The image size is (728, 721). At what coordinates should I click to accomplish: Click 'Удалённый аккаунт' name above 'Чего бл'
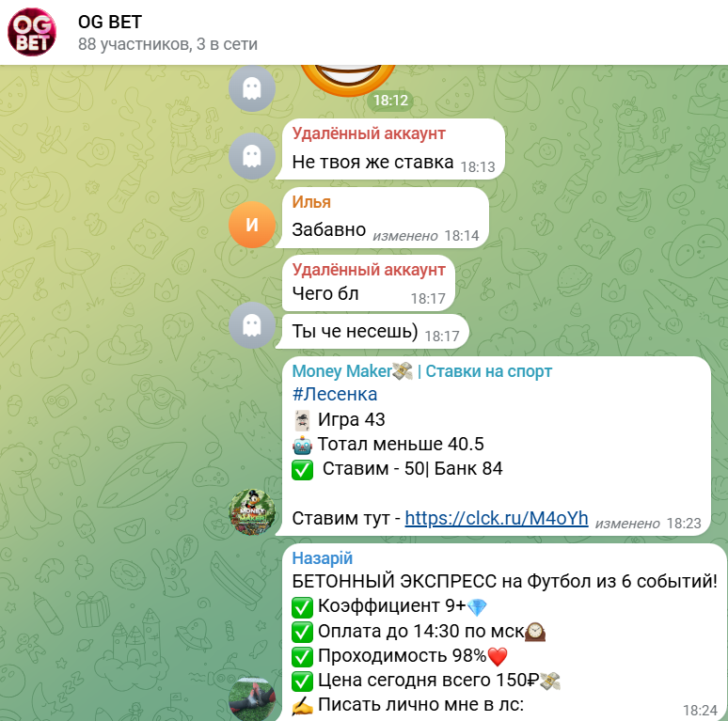(x=369, y=270)
